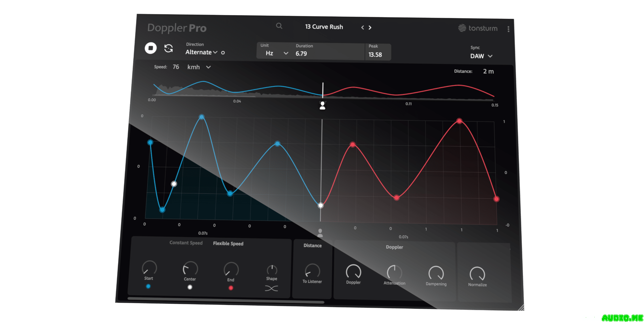Screen dimensions: 644x322
Task: Select the first red peak point
Action: (x=353, y=145)
